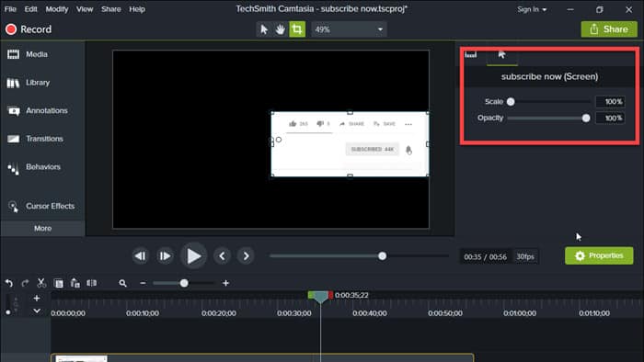
Task: Switch to visual properties tab icon
Action: [471, 55]
